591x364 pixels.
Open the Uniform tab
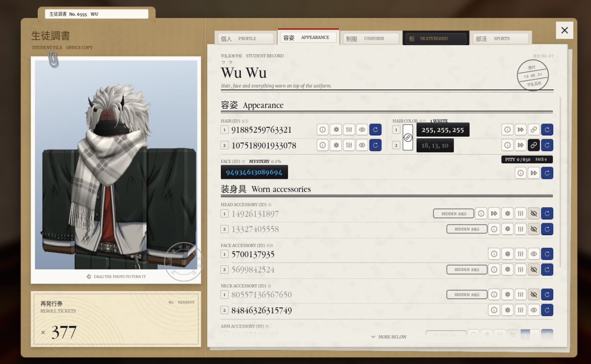coord(371,39)
